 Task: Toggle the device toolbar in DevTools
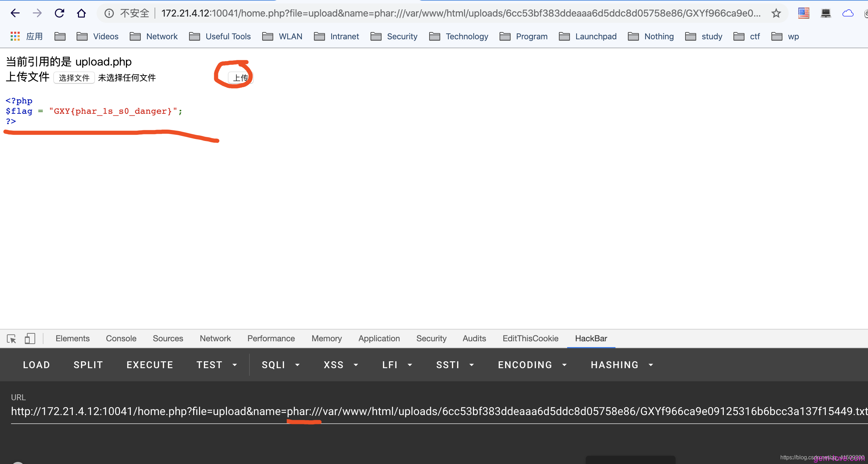(30, 339)
